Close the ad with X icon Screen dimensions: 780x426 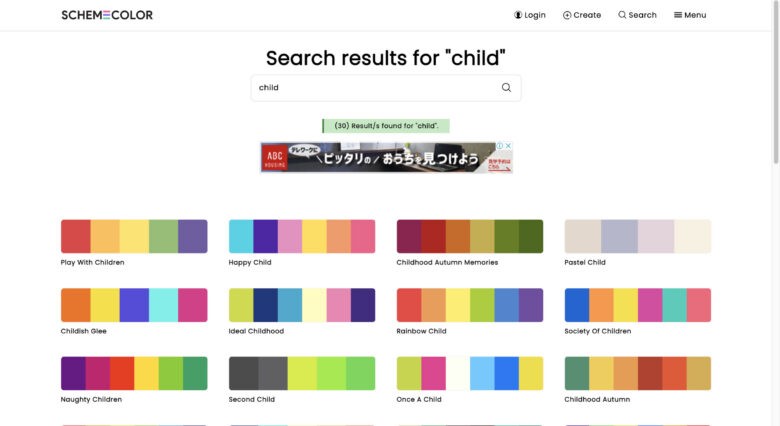tap(508, 146)
